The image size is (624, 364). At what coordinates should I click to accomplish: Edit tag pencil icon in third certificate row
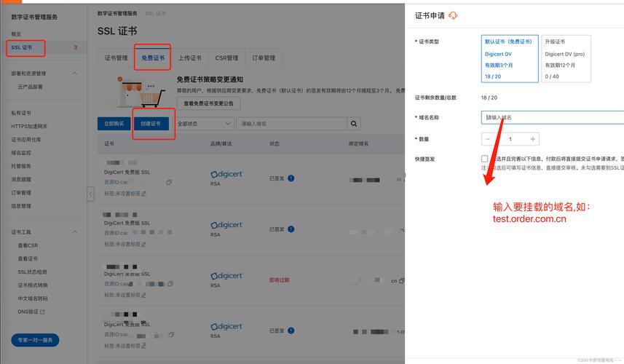point(143,295)
